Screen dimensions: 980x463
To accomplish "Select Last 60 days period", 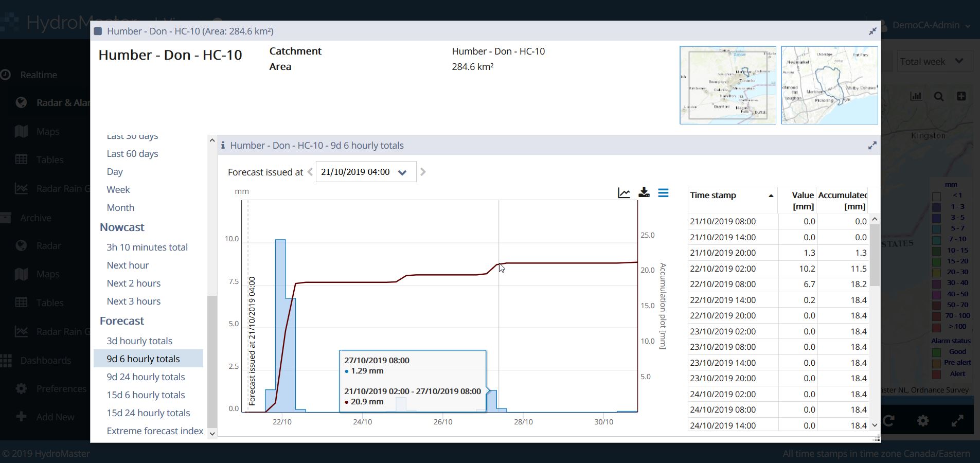I will point(132,154).
